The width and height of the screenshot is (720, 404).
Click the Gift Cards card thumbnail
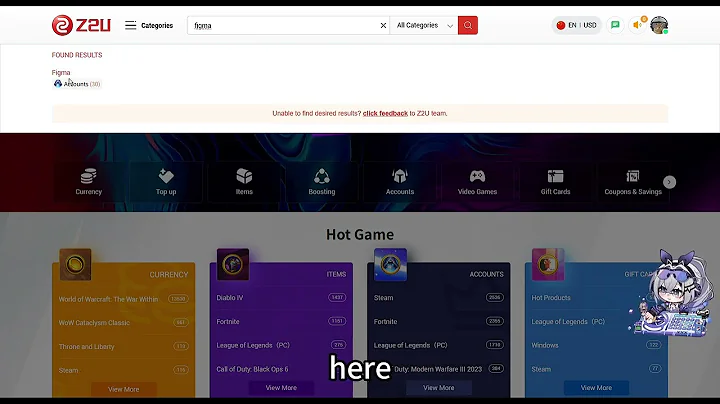[x=548, y=264]
